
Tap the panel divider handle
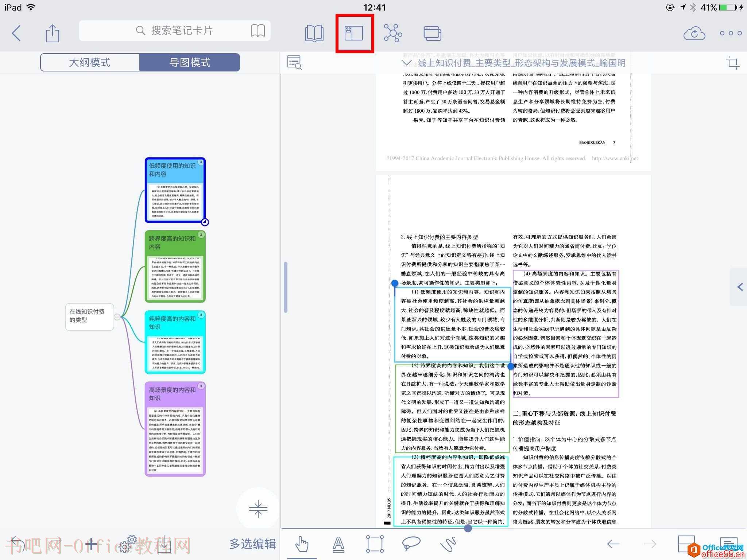286,287
